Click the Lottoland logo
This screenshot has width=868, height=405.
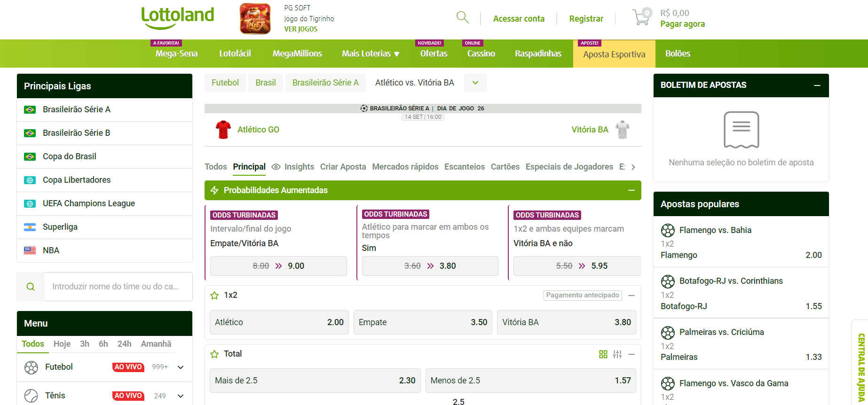(x=178, y=18)
